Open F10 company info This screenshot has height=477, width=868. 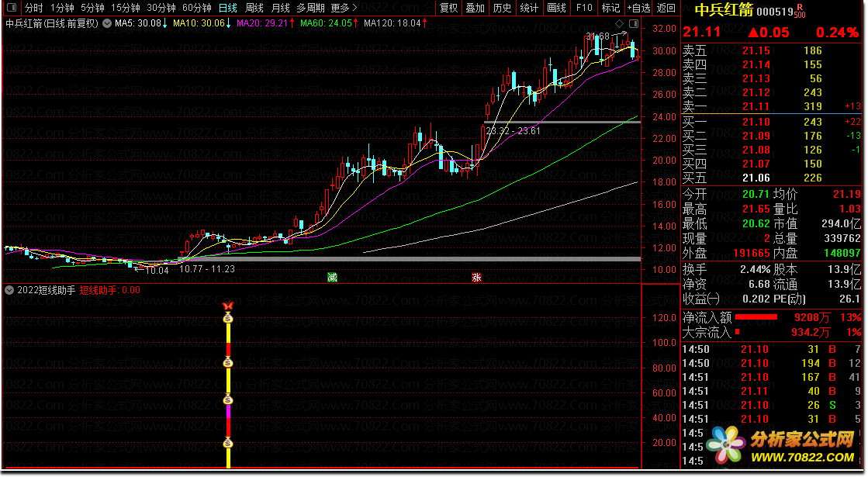(x=584, y=8)
